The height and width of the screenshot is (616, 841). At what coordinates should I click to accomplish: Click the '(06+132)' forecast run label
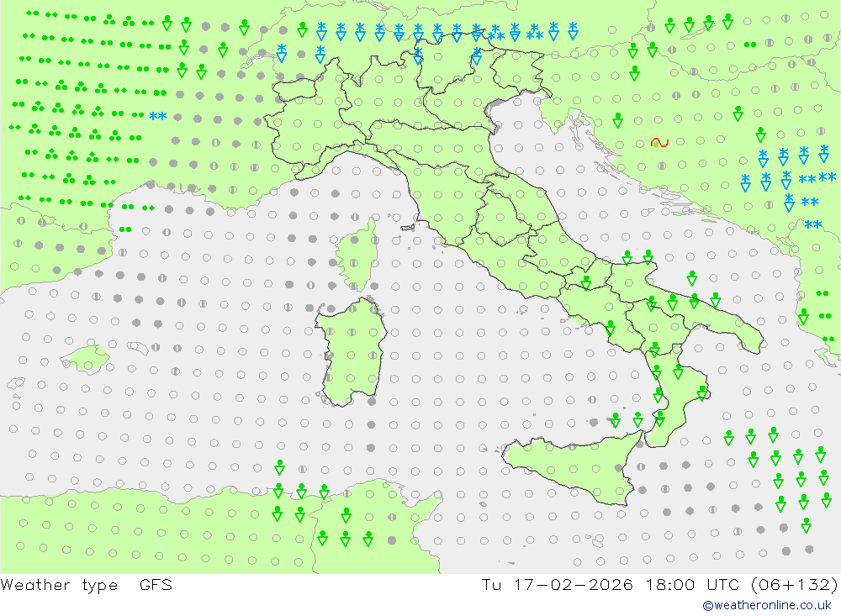click(x=795, y=584)
